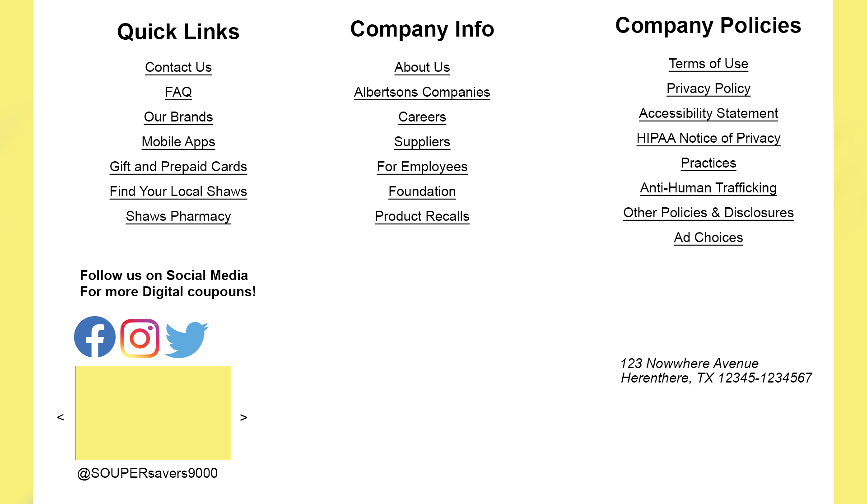Image resolution: width=867 pixels, height=504 pixels.
Task: Open Product Recalls company info page
Action: tap(421, 216)
